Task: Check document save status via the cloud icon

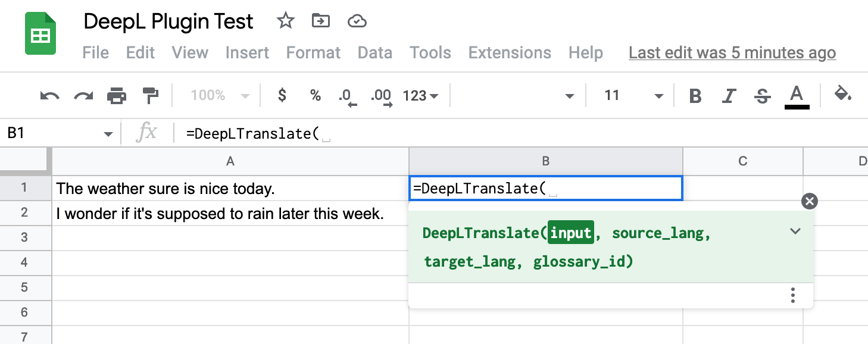Action: tap(357, 21)
